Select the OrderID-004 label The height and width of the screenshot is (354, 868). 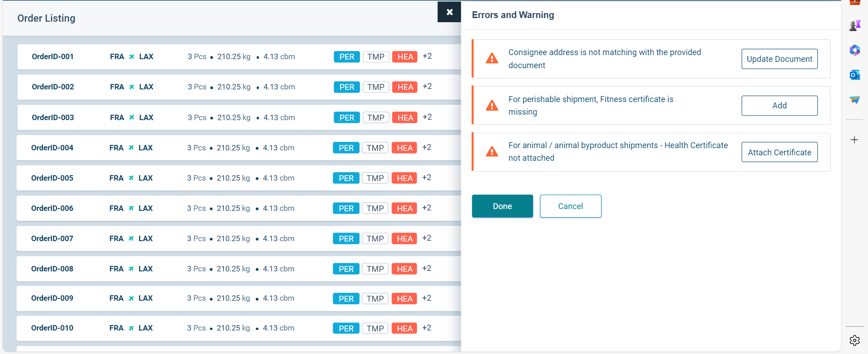(52, 148)
